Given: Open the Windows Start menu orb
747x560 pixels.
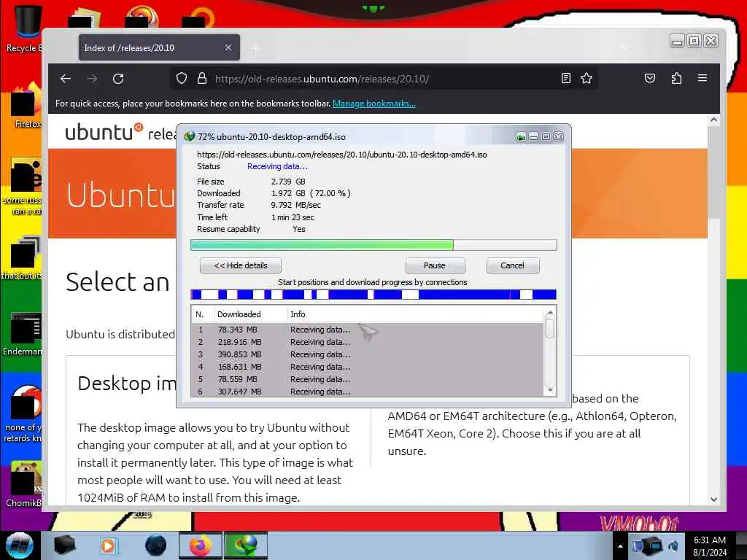Looking at the screenshot, I should [20, 545].
